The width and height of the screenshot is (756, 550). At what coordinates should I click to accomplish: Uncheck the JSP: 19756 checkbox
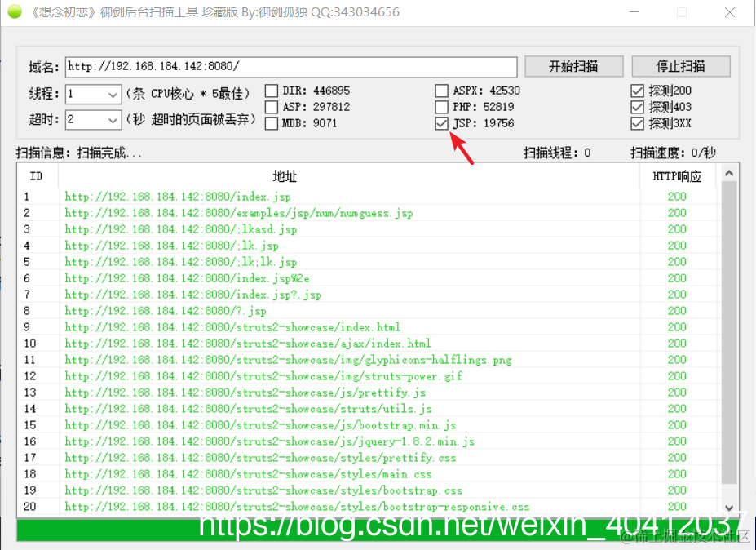(x=442, y=123)
